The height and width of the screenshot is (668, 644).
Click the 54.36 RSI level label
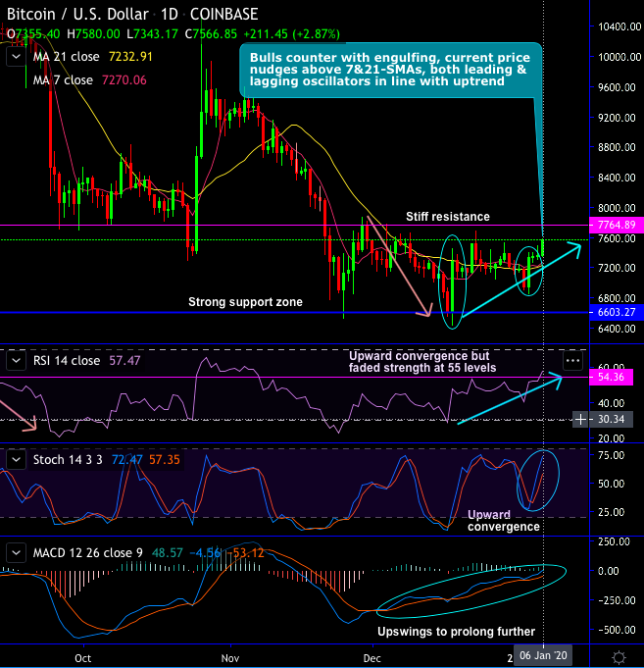click(611, 377)
